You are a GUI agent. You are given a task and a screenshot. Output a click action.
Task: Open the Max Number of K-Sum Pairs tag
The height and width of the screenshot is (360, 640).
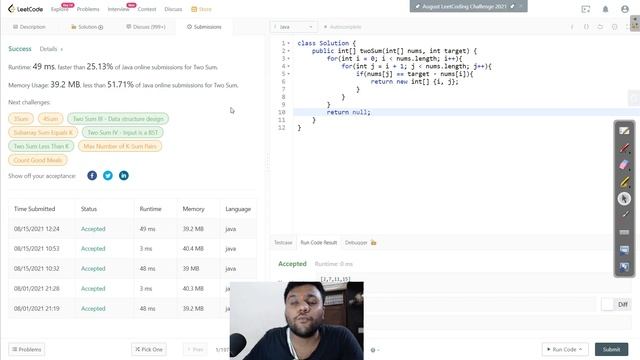click(x=120, y=146)
